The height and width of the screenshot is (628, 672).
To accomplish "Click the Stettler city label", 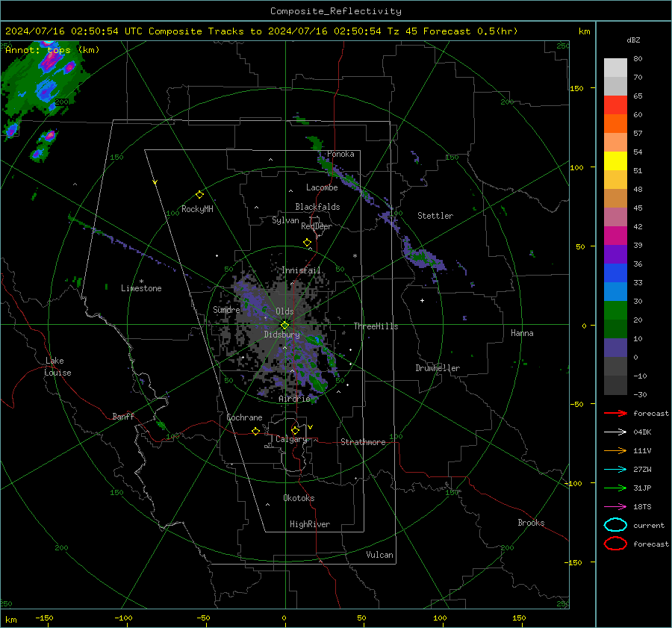I will tap(435, 216).
